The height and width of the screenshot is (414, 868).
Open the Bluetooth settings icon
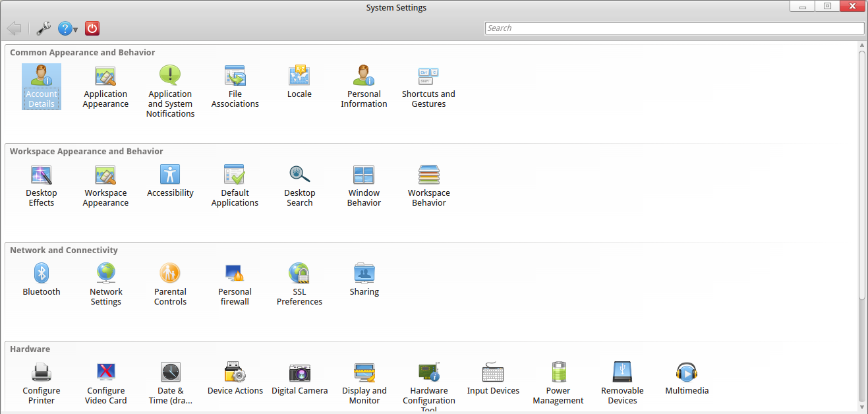click(42, 274)
